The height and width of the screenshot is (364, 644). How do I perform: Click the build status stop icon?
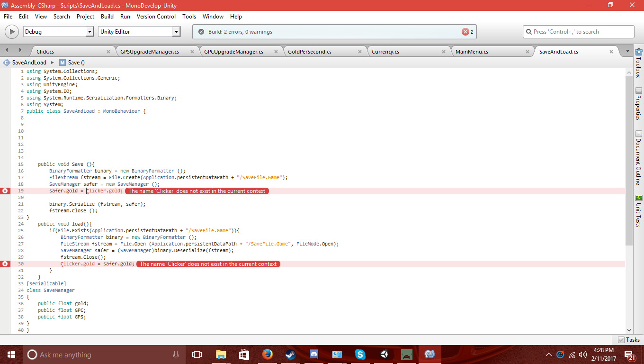[x=201, y=32]
